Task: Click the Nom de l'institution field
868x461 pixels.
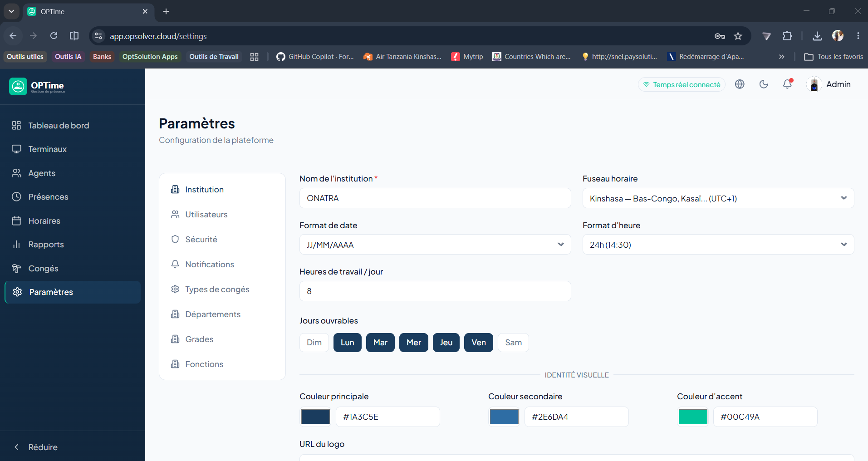Action: coord(435,198)
